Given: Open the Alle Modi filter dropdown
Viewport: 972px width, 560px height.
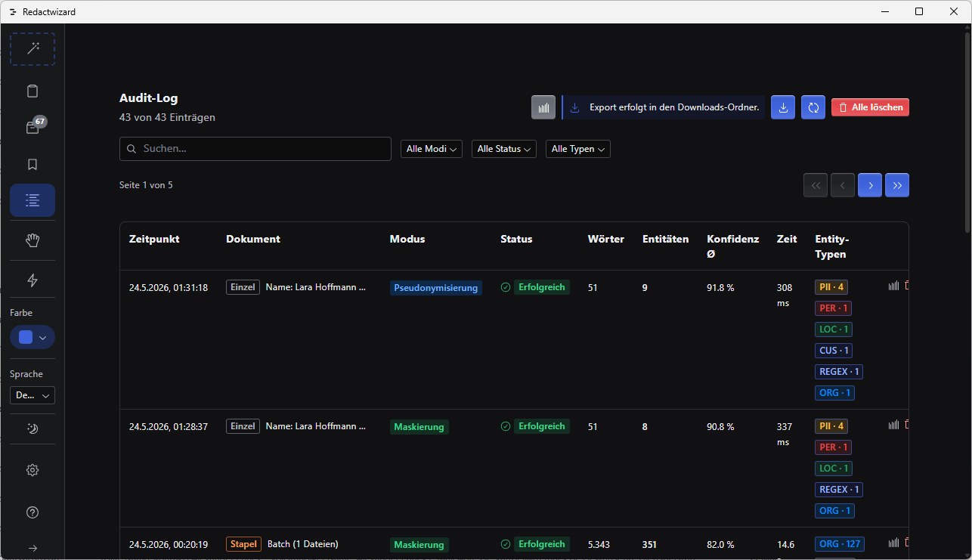Looking at the screenshot, I should [x=432, y=149].
